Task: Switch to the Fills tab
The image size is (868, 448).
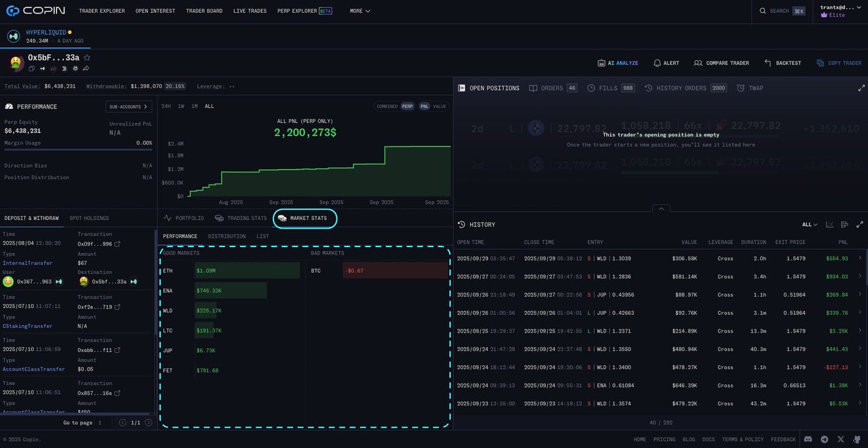Action: point(611,88)
